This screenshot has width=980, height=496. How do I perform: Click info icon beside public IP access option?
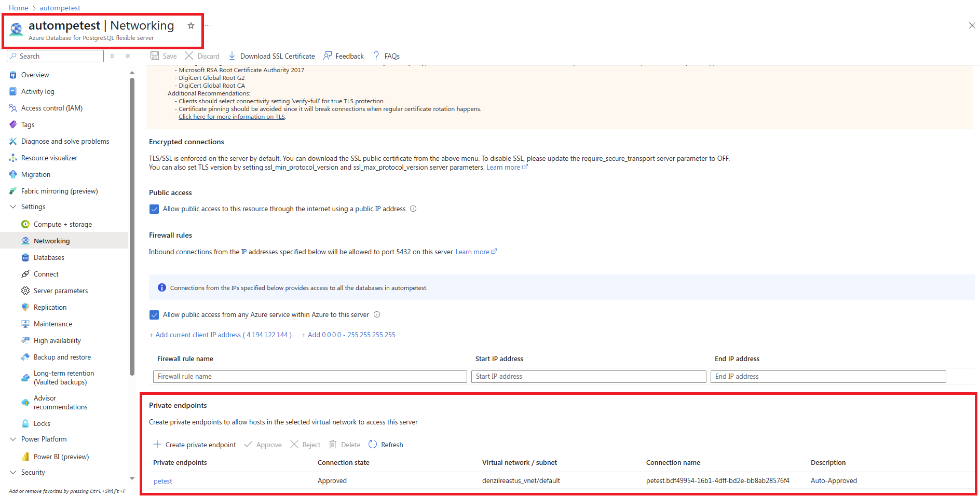(x=413, y=209)
